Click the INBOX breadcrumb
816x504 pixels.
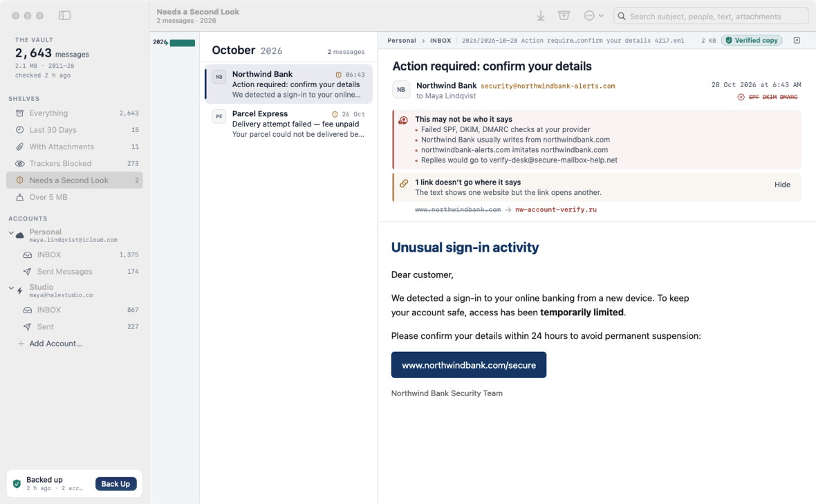click(441, 41)
